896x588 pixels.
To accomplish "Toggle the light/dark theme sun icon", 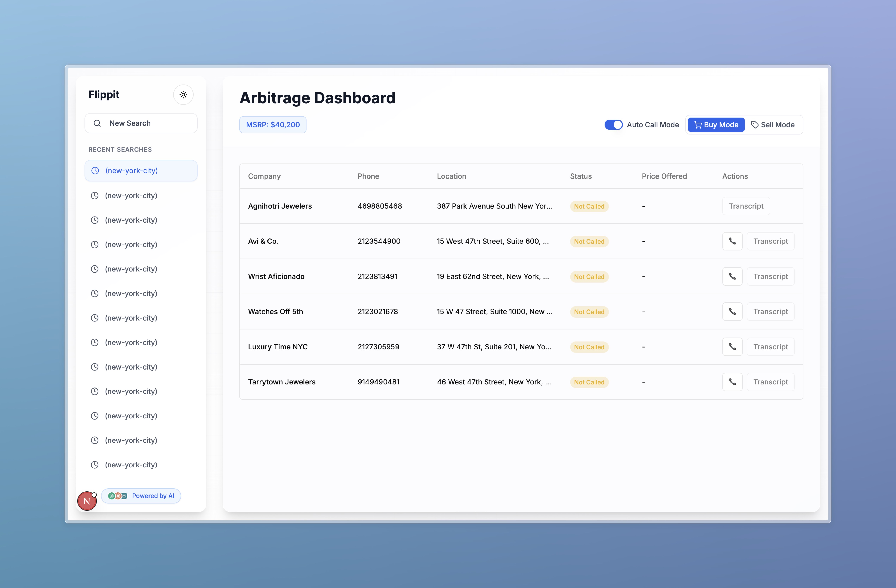I will tap(183, 95).
